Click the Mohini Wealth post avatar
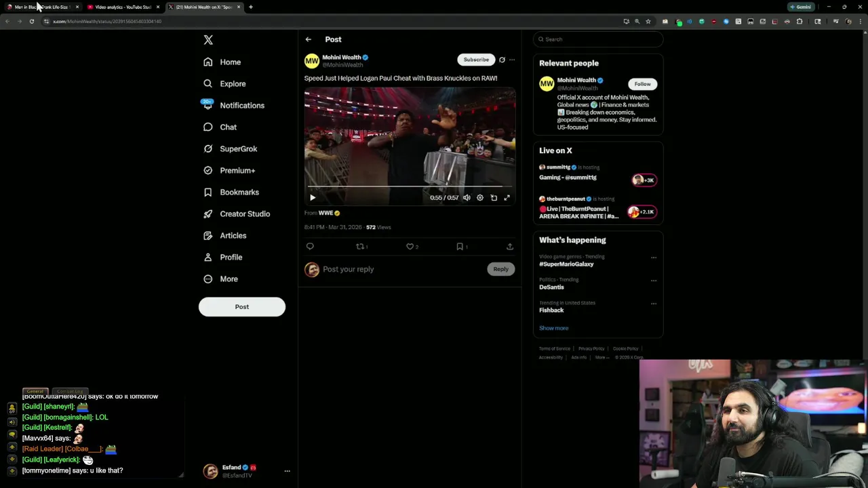Viewport: 868px width, 488px height. click(x=311, y=61)
